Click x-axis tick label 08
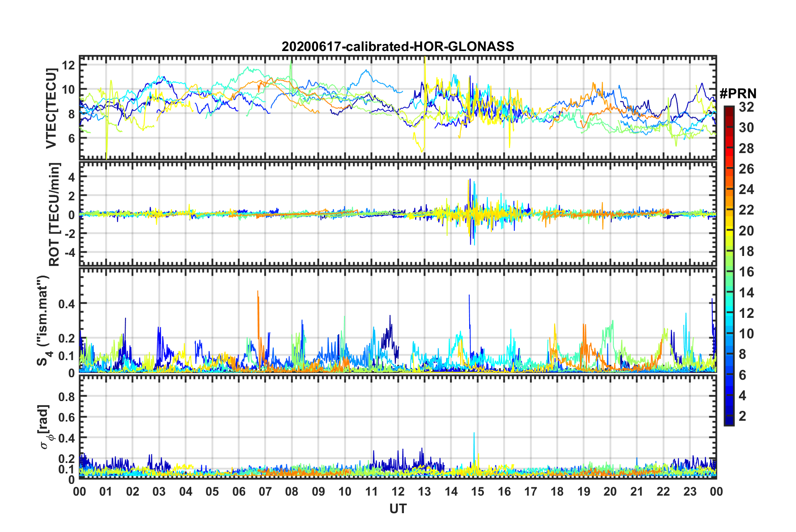Image resolution: width=796 pixels, height=532 pixels. pos(292,491)
